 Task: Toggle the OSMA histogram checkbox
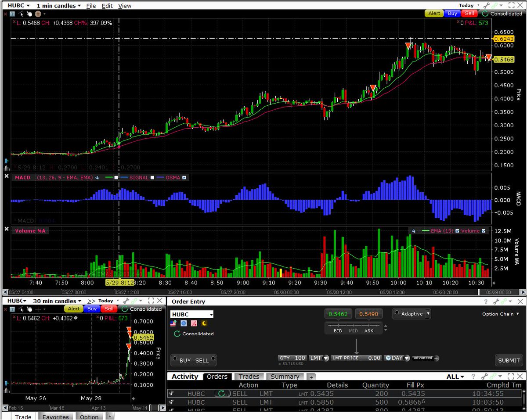184,177
